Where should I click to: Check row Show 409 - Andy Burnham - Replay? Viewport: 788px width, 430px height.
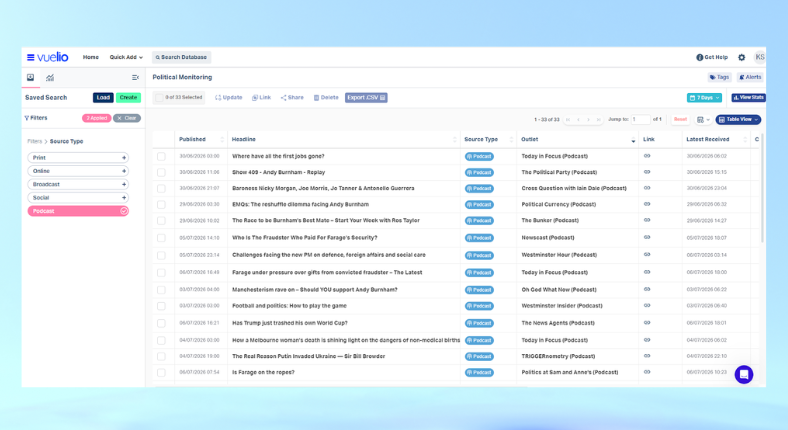[x=161, y=172]
